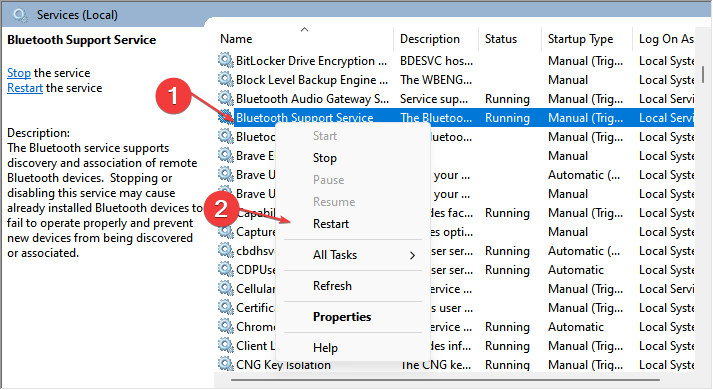Click the Capture service gear icon
The height and width of the screenshot is (390, 713).
coord(225,231)
